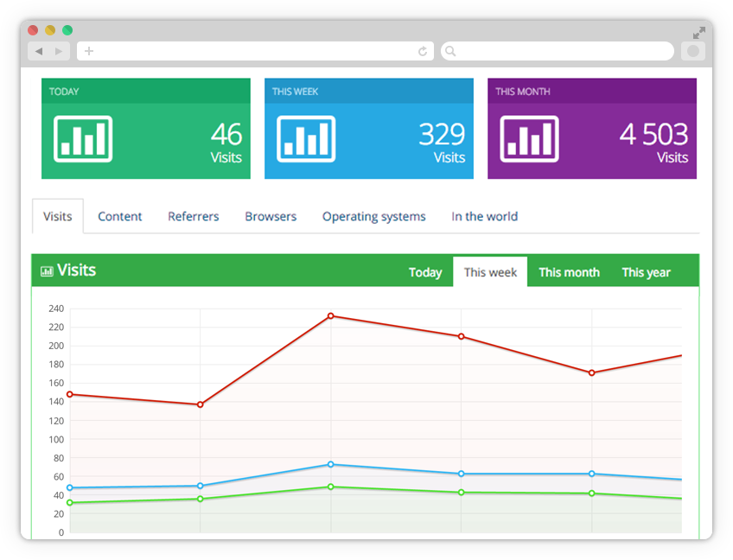
Task: Show Today range in Visits chart
Action: click(425, 272)
